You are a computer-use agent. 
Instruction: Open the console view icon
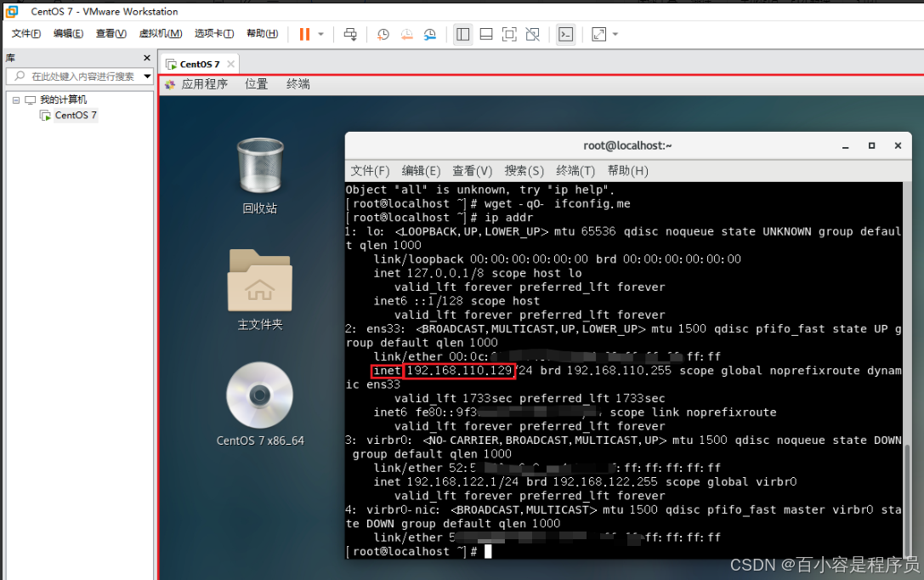coord(566,34)
